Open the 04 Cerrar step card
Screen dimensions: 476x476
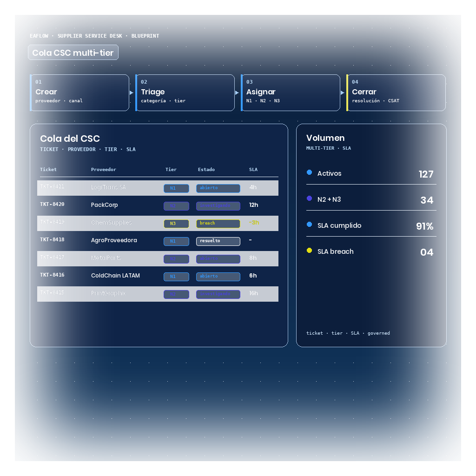click(x=396, y=93)
